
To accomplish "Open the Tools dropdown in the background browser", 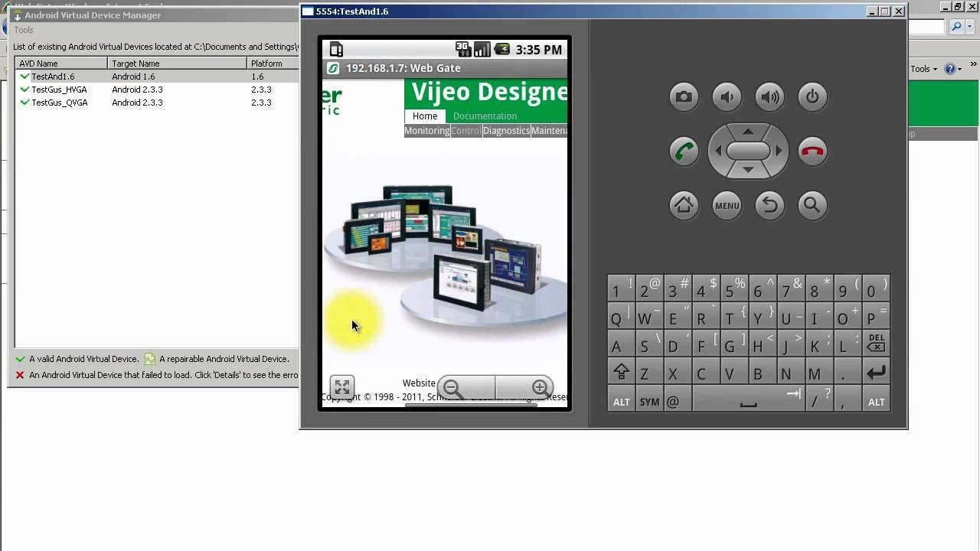I will coord(923,69).
